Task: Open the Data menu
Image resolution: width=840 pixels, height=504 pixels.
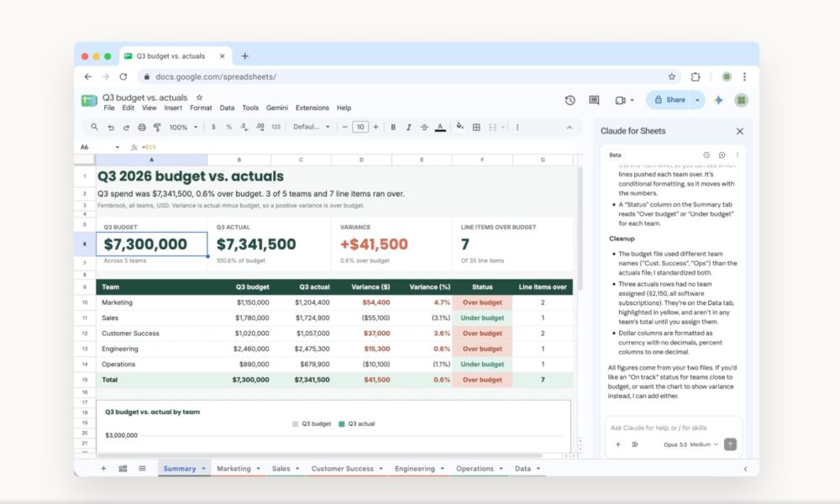Action: tap(227, 108)
